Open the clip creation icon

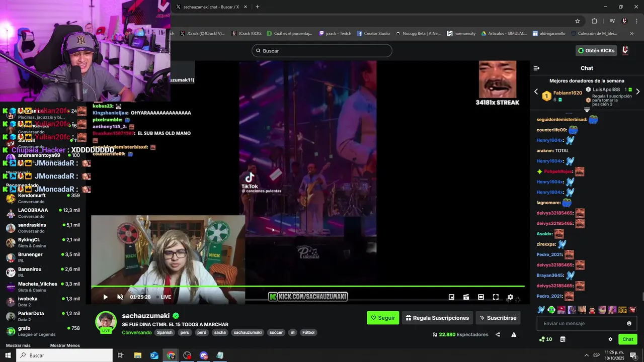(x=466, y=297)
